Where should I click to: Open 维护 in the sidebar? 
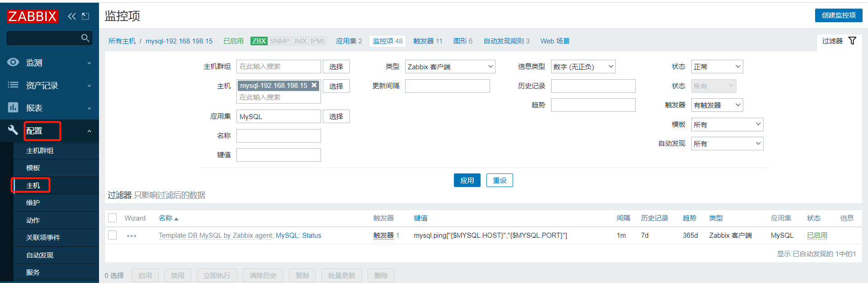pyautogui.click(x=56, y=203)
